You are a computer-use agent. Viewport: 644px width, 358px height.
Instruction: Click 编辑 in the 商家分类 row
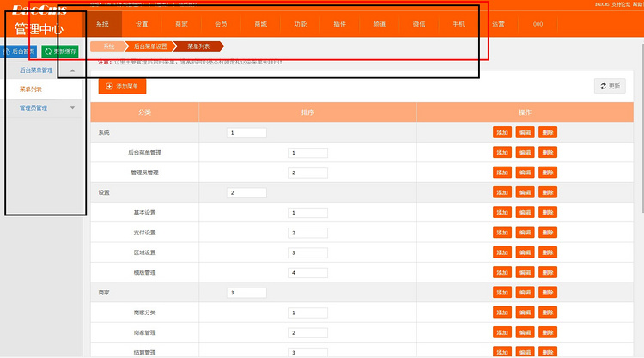click(x=525, y=312)
